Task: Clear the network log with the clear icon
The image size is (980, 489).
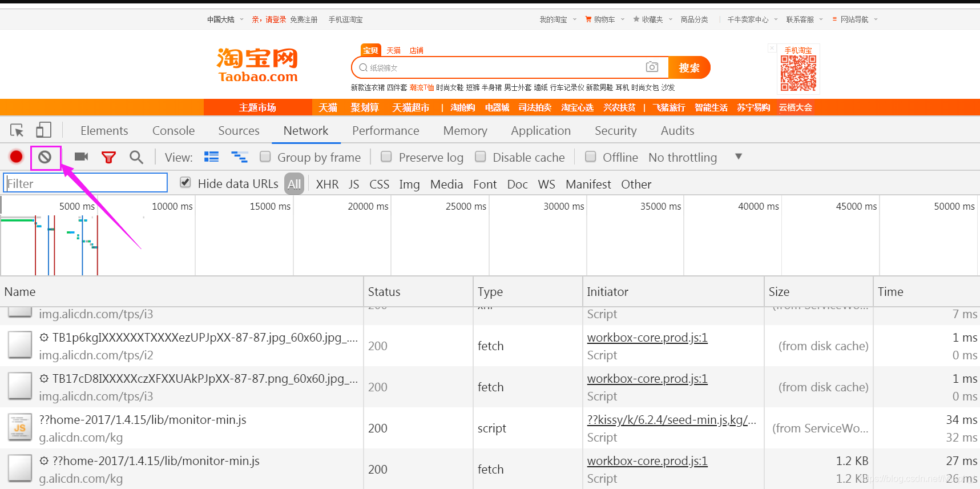Action: 45,157
